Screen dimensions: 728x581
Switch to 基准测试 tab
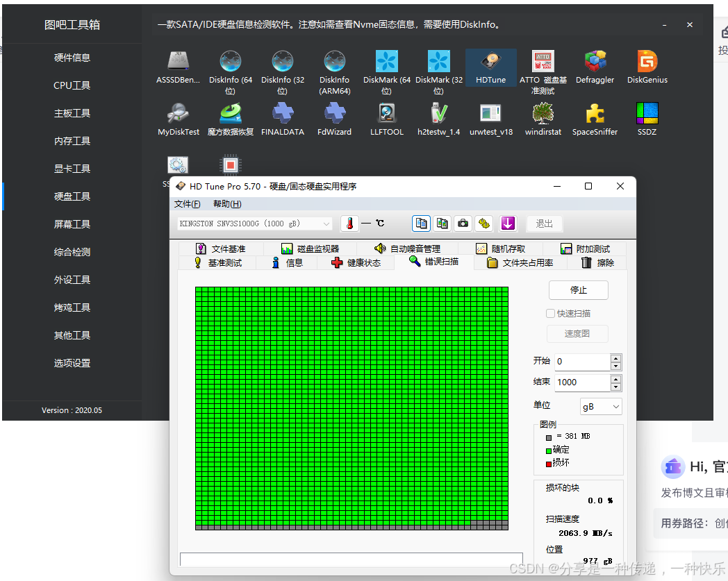(218, 262)
